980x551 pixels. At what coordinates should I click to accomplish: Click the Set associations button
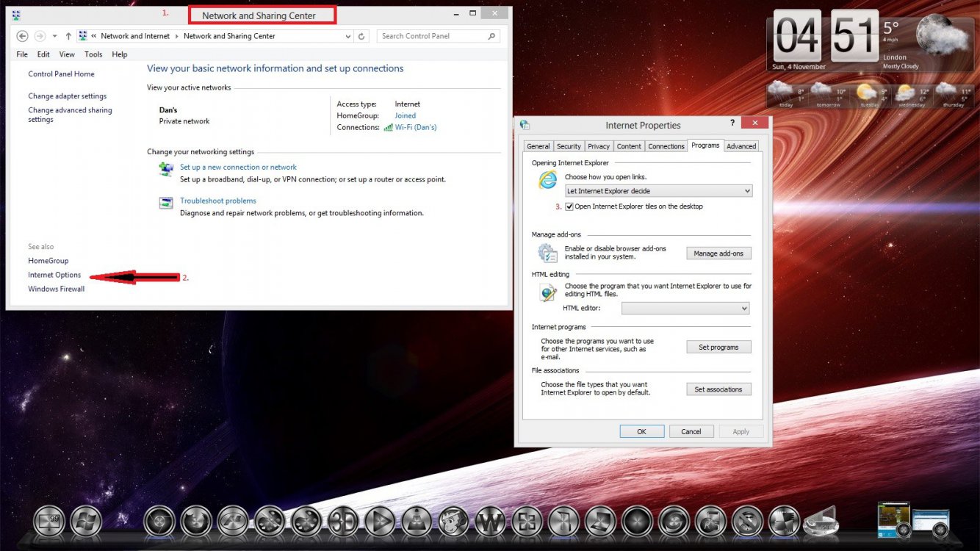[x=718, y=389]
